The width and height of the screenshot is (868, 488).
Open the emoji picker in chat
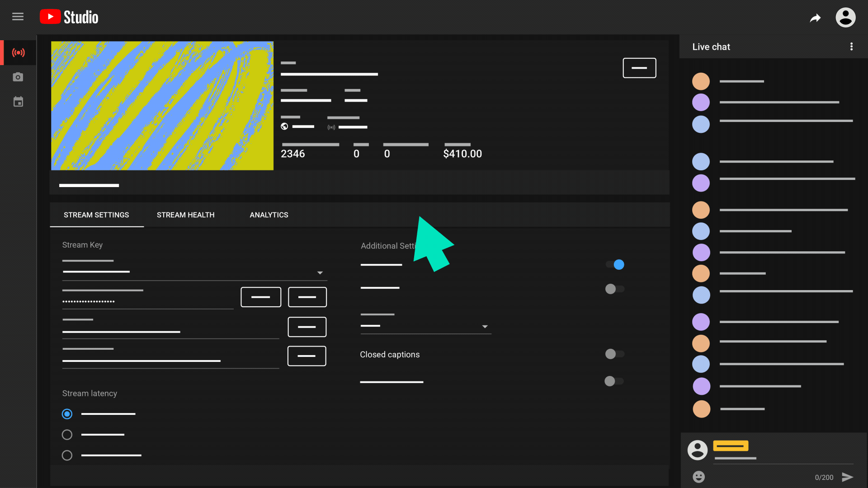(698, 477)
